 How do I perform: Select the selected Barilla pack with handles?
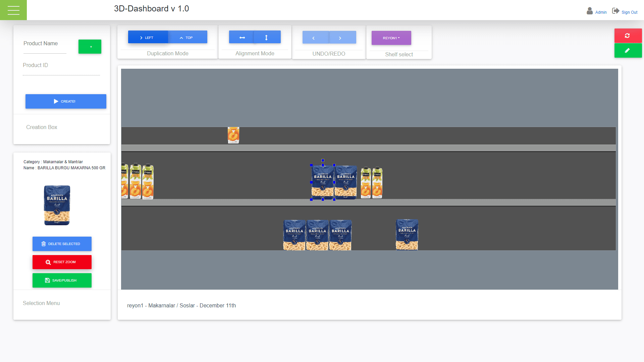point(323,182)
